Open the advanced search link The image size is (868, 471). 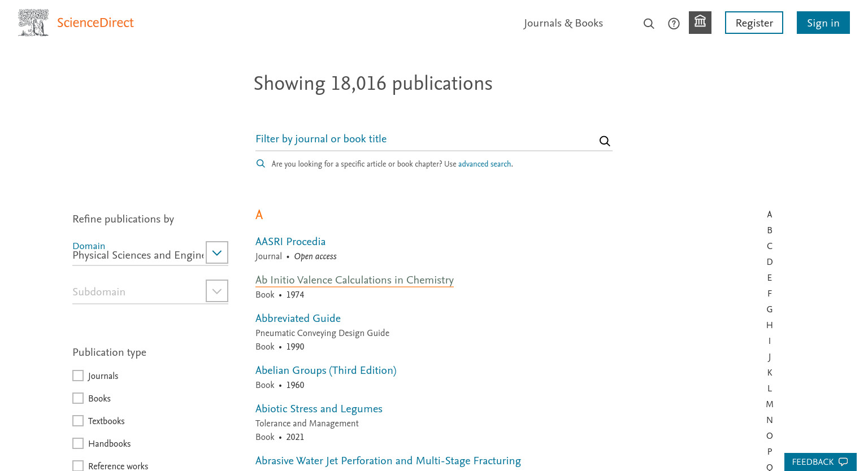pos(484,164)
